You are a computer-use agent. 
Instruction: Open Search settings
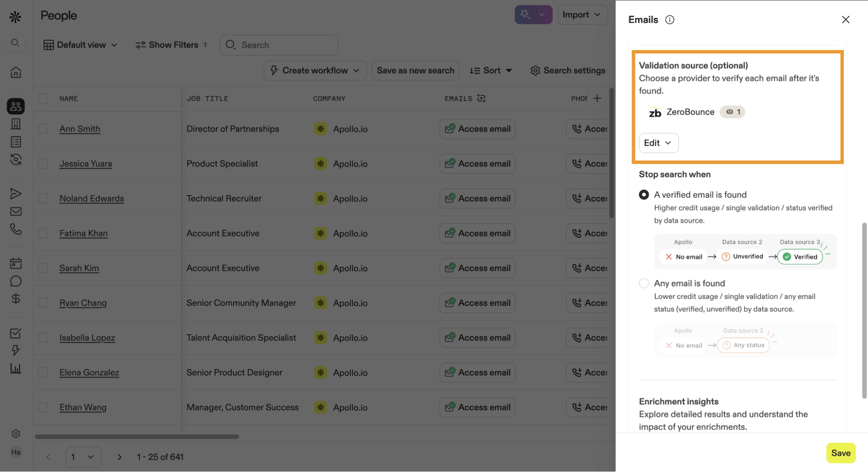click(568, 70)
